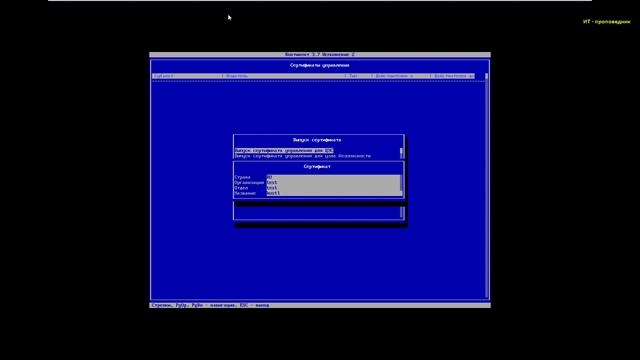Choose certificate issuance for узла безопасности
Viewport: 640px width, 360px height.
[303, 156]
